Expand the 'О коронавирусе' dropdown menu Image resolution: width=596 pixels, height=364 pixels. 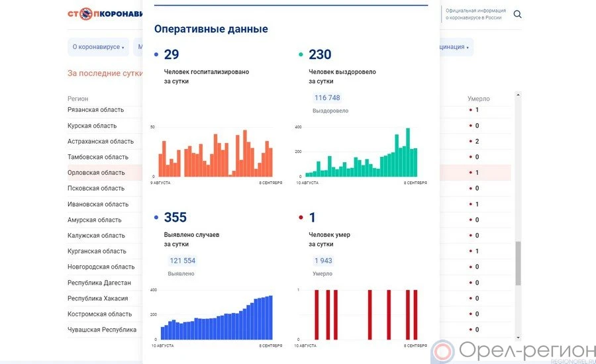(98, 47)
